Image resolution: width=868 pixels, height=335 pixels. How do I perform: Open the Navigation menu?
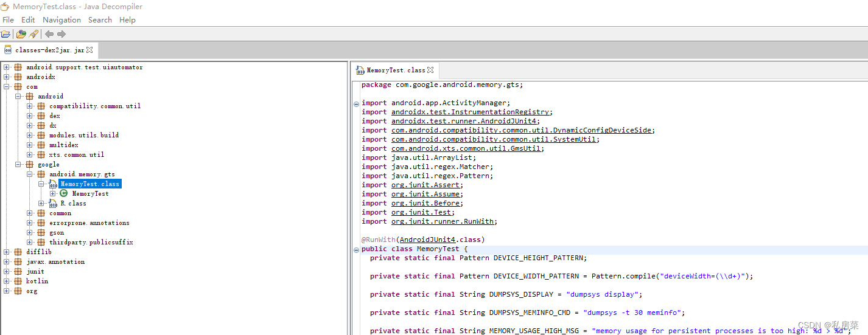click(61, 19)
